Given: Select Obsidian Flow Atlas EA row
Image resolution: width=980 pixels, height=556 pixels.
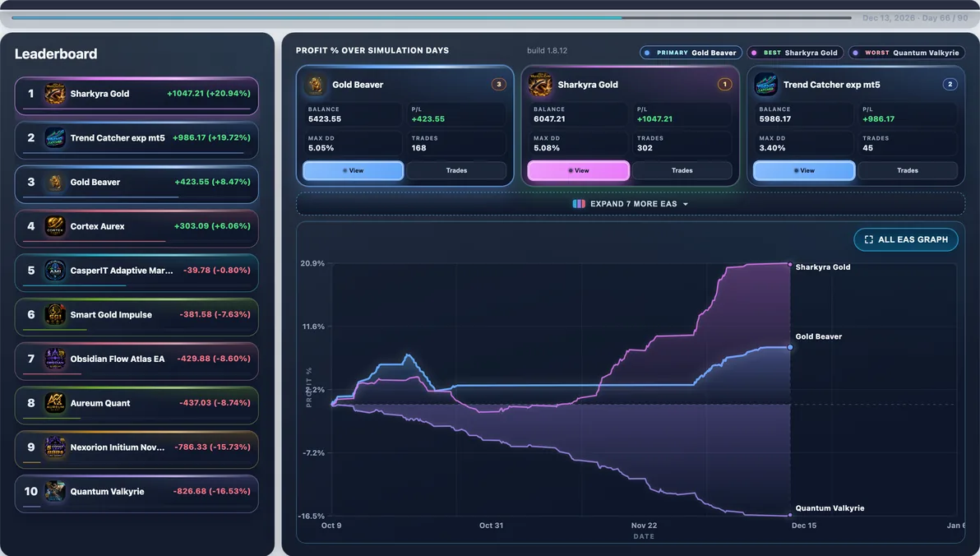Looking at the screenshot, I should [x=136, y=361].
